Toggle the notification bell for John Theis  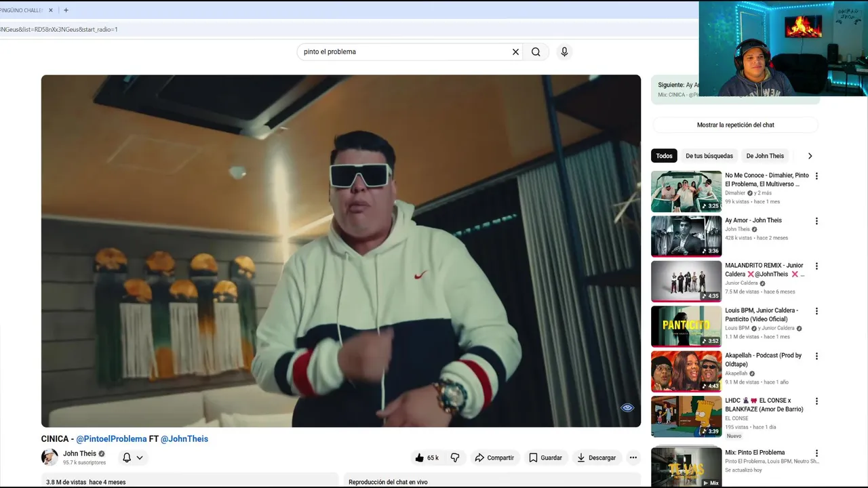coord(127,457)
